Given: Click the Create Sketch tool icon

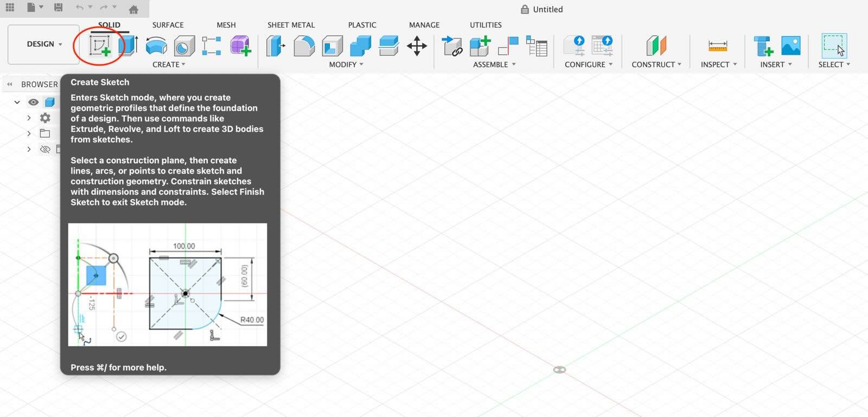Looking at the screenshot, I should click(x=100, y=46).
